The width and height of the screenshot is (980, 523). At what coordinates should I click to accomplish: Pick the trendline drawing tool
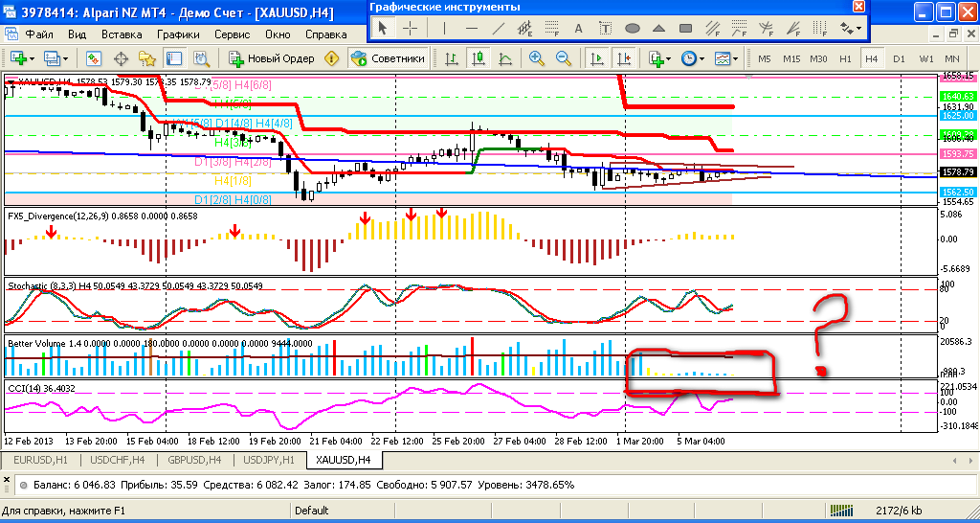[x=498, y=28]
